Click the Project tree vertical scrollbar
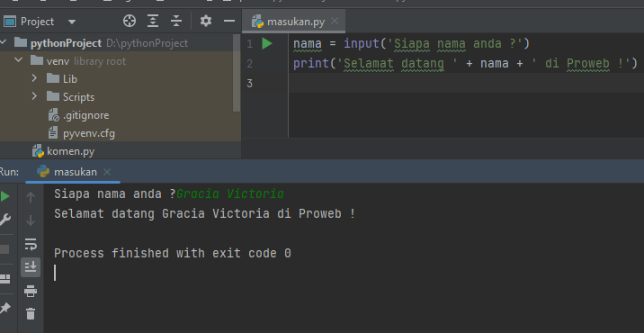This screenshot has height=333, width=644. tap(237, 73)
